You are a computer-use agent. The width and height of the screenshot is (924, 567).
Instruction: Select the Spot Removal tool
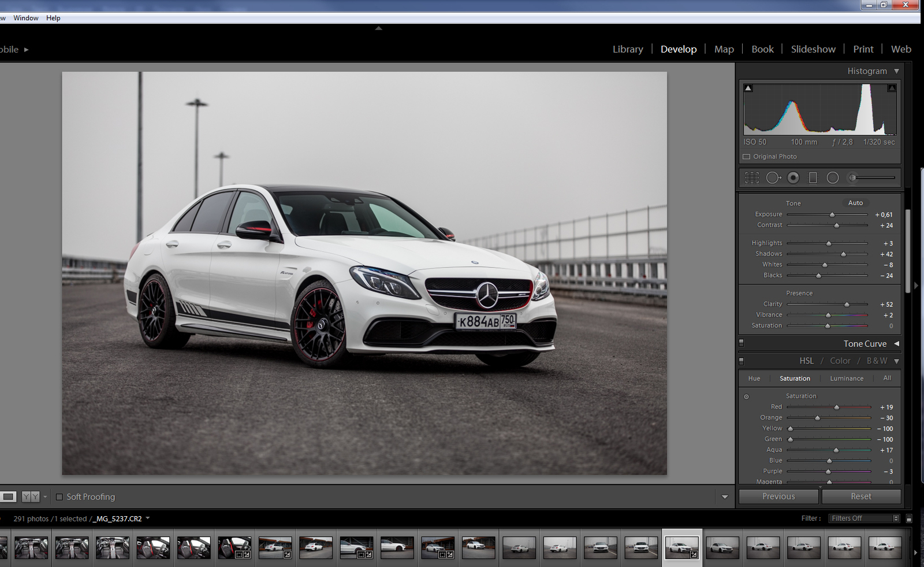pos(773,178)
